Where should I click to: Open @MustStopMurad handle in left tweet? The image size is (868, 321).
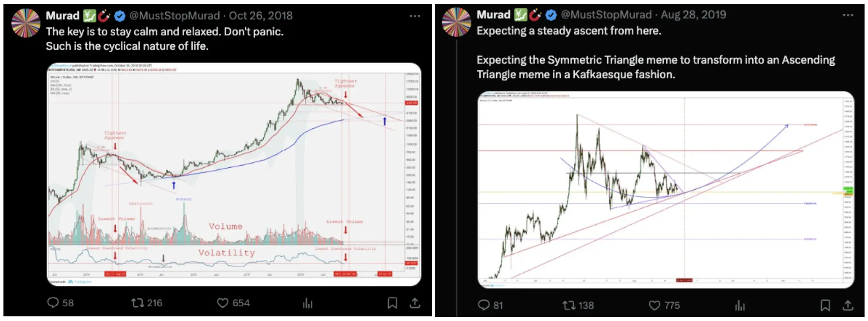[175, 16]
